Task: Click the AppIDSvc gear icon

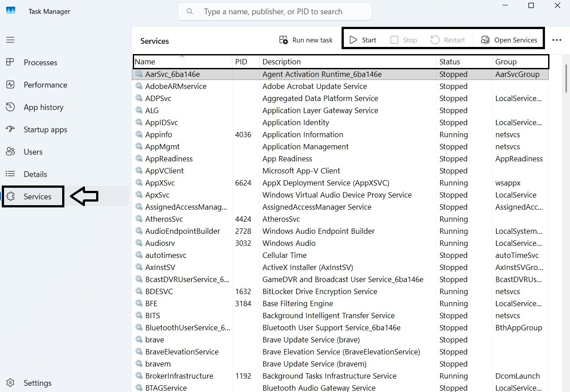Action: coord(139,122)
